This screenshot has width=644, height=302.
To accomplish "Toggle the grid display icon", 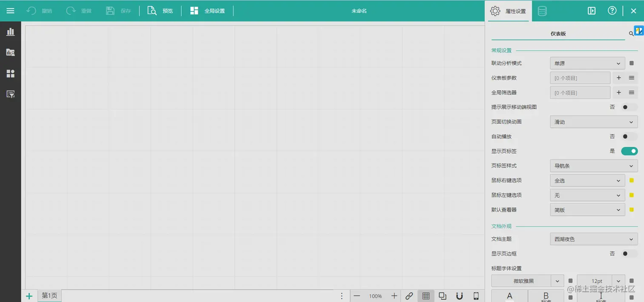I will pos(426,296).
